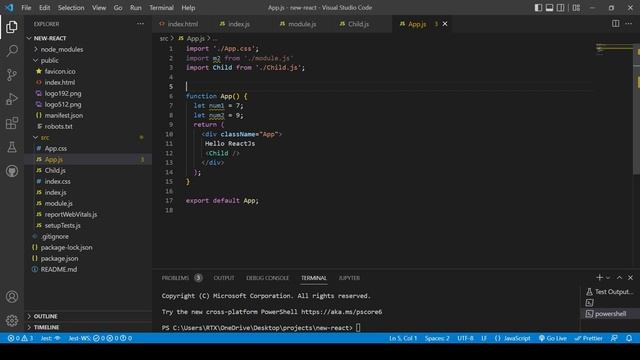Toggle secondary side bar visibility

click(560, 8)
